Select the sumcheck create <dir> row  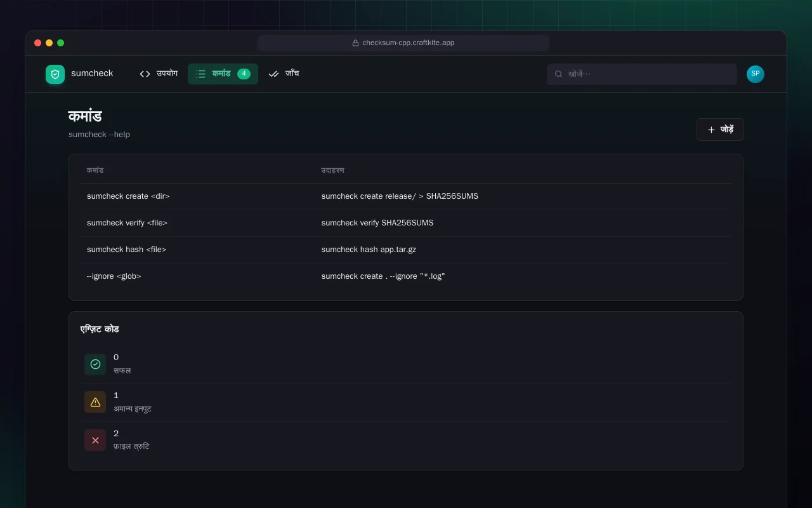click(406, 196)
